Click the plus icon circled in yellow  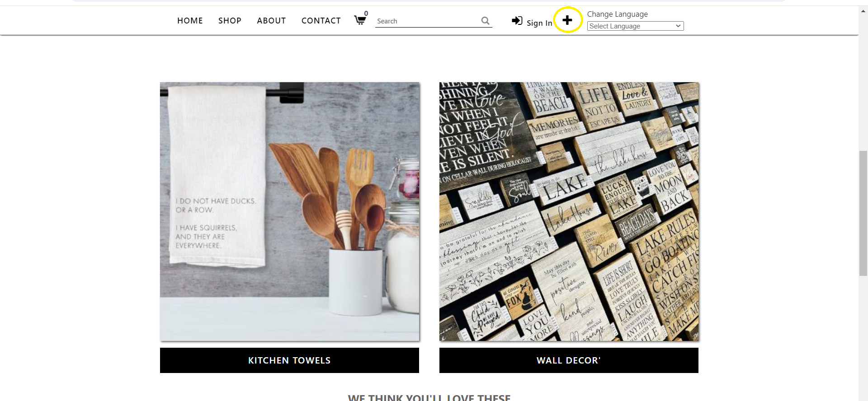point(567,20)
